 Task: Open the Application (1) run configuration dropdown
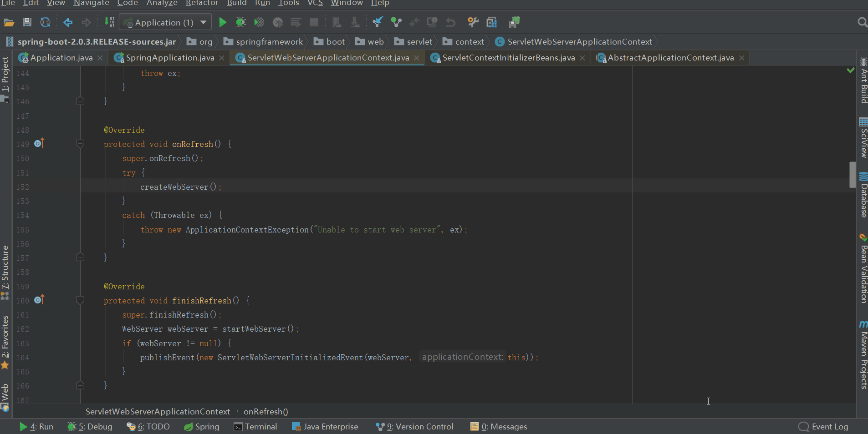point(164,22)
